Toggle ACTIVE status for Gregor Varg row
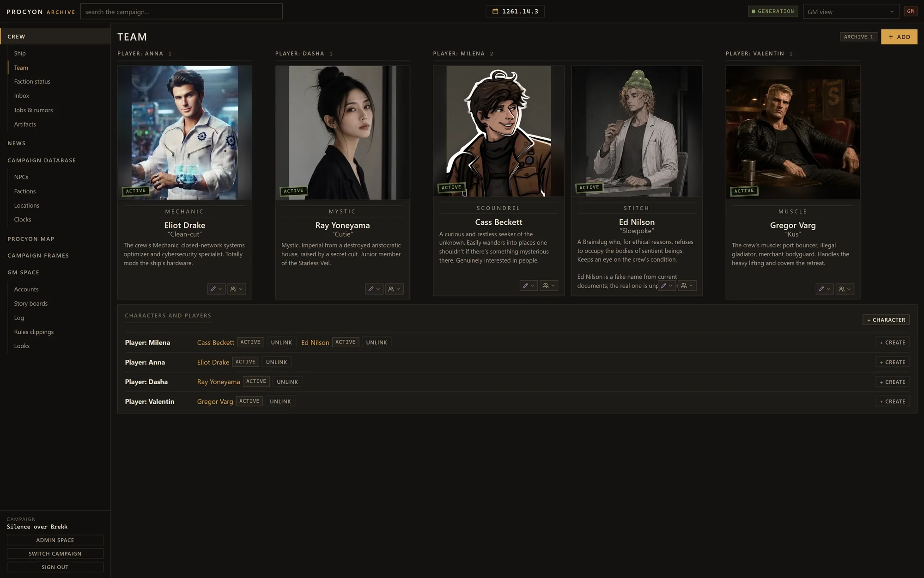This screenshot has width=924, height=578. pos(249,401)
